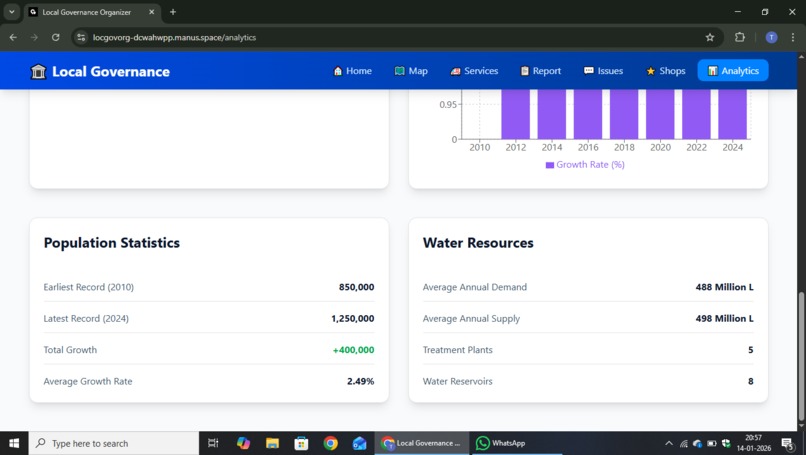Open the tab search dropdown arrow

[11, 12]
